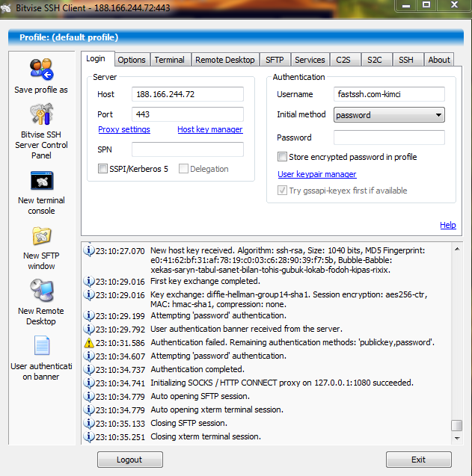Click the SPN input field
Image resolution: width=472 pixels, height=476 pixels.
tap(188, 149)
